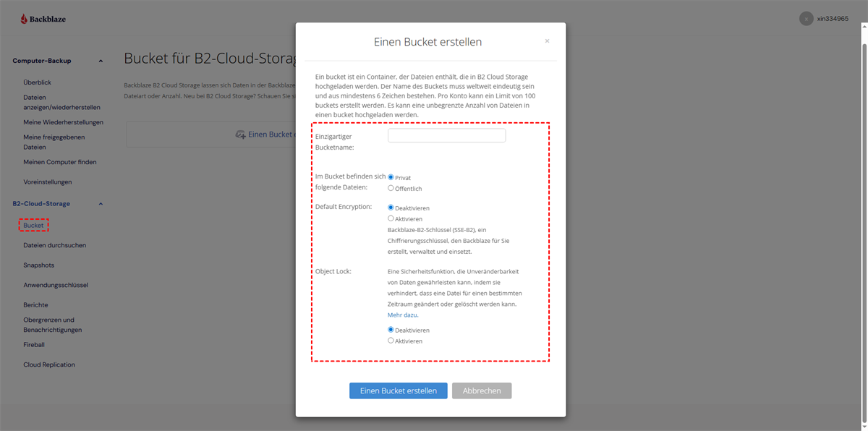Open Anwendungsschlüssel in the sidebar
This screenshot has width=868, height=431.
click(56, 285)
